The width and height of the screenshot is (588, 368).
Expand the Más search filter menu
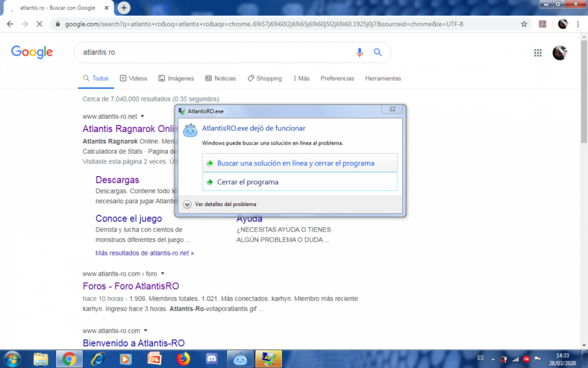click(300, 78)
